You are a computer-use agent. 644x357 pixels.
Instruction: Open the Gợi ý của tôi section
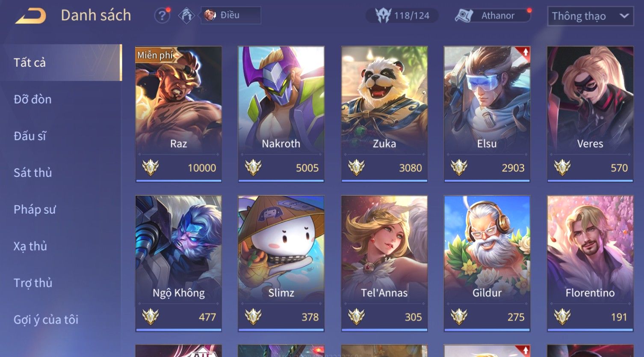coord(46,320)
